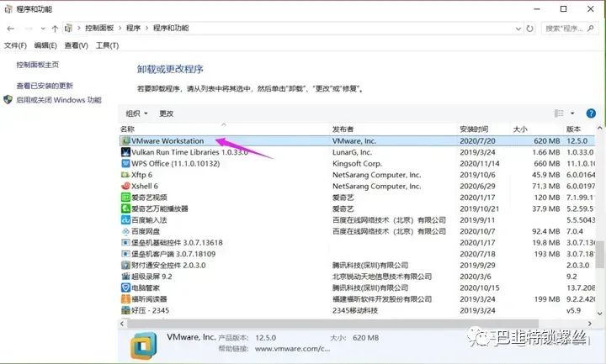Click the 电脑管家 shield icon
Screen dimensions: 606x364
click(125, 288)
